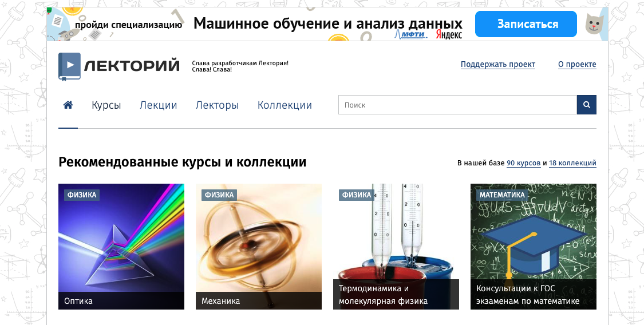Viewport: 644px width, 325px height.
Task: Click the МФТИ logo in banner
Action: coord(411,34)
